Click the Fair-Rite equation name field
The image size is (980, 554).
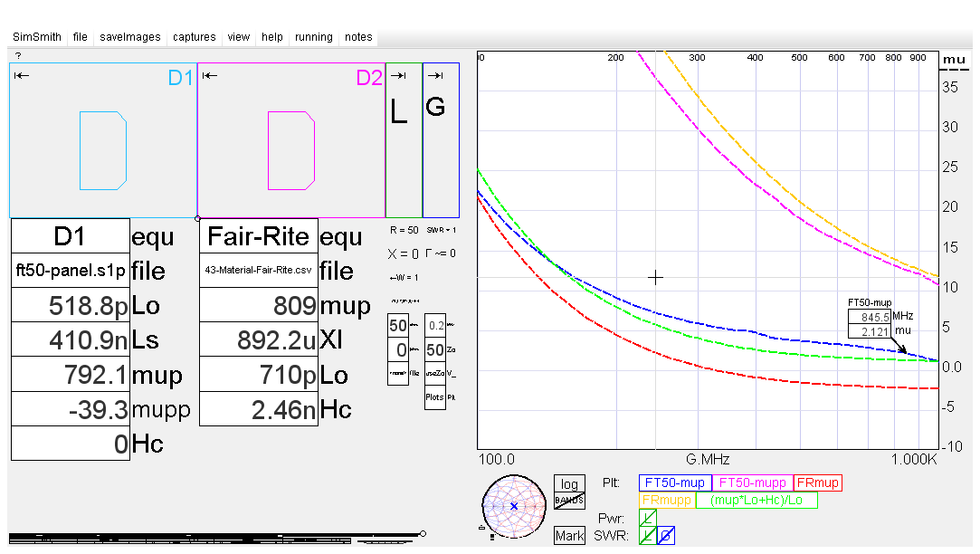[259, 236]
